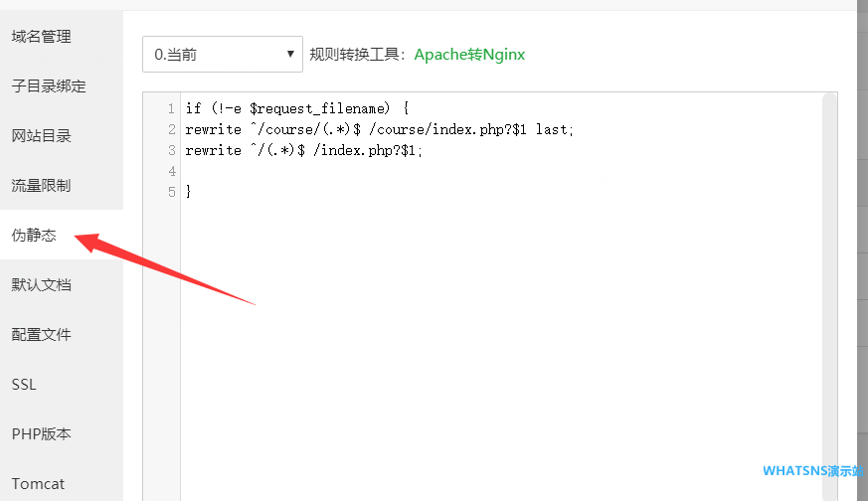Place cursor on the if (!-e $request_filename) line
This screenshot has height=501, width=868.
point(297,108)
